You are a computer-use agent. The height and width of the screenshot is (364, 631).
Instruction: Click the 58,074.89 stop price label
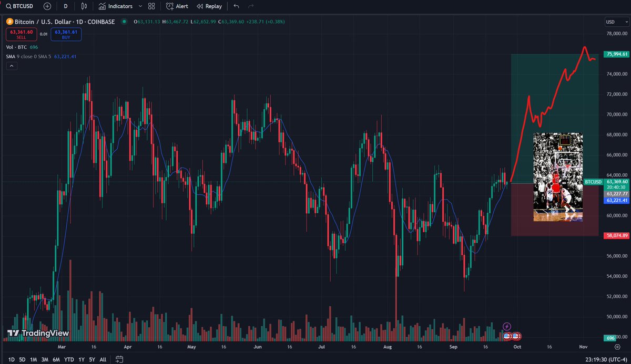(617, 235)
